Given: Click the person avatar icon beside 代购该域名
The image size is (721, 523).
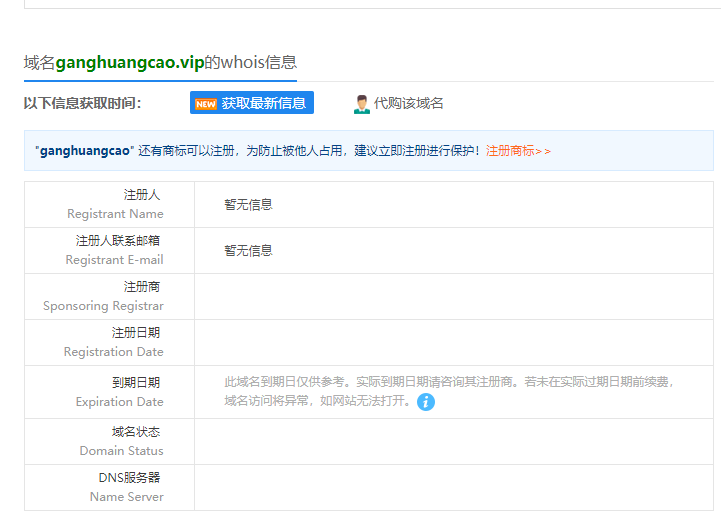Looking at the screenshot, I should pyautogui.click(x=361, y=104).
